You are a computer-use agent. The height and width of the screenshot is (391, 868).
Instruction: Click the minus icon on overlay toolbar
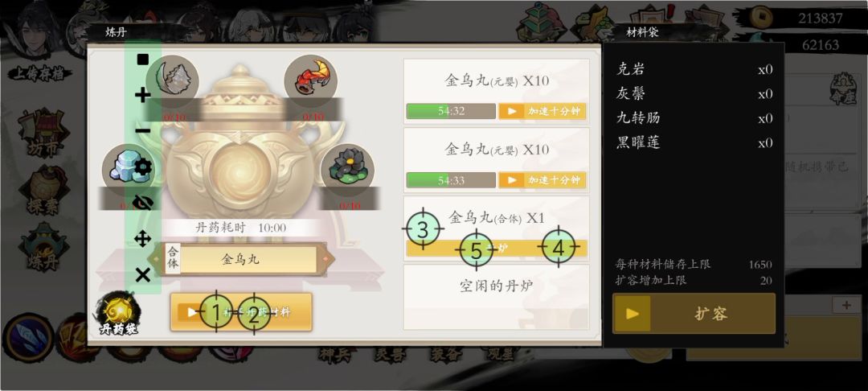point(143,131)
